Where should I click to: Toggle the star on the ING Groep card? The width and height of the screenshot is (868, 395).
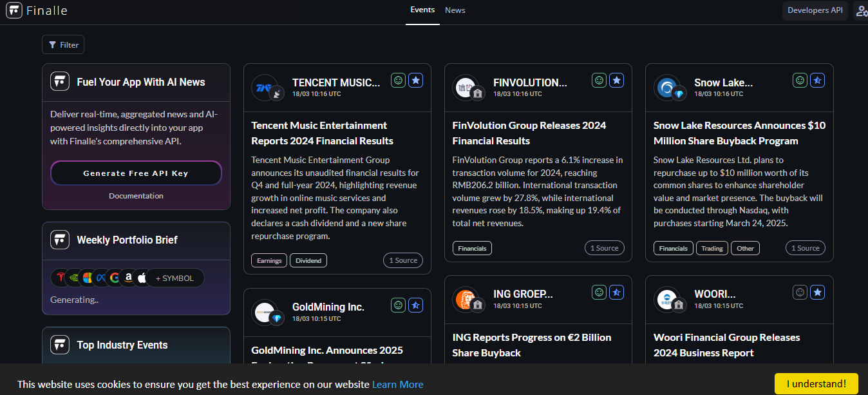pos(617,293)
